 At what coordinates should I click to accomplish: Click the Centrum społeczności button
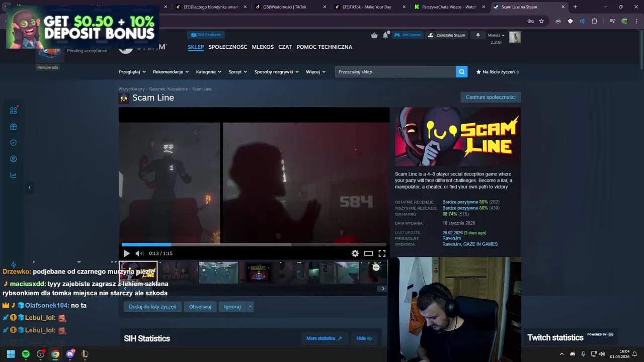point(491,97)
